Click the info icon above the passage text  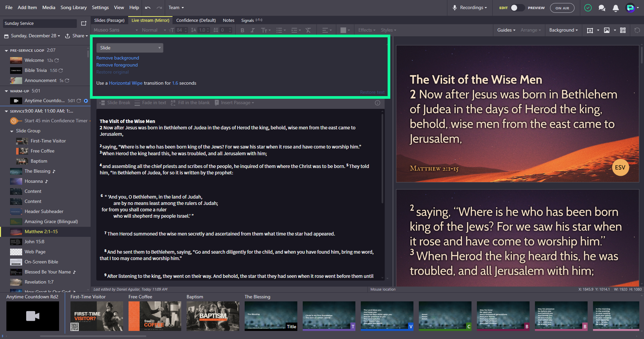[378, 103]
